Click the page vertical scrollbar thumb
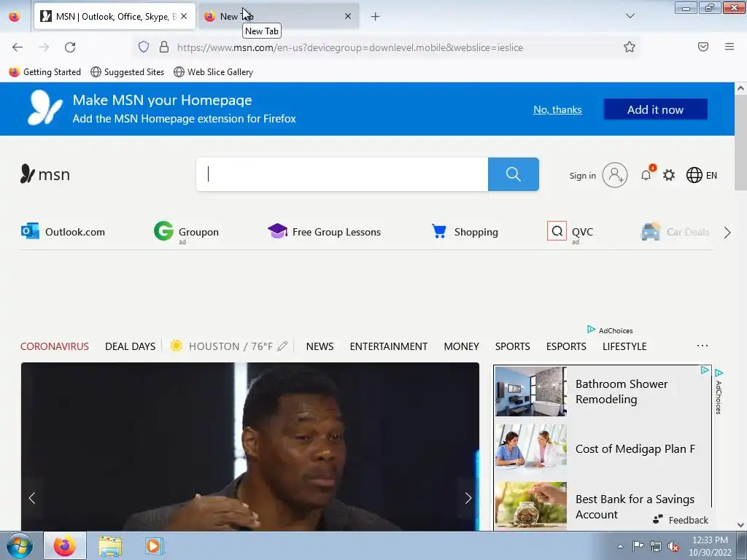 (x=741, y=142)
